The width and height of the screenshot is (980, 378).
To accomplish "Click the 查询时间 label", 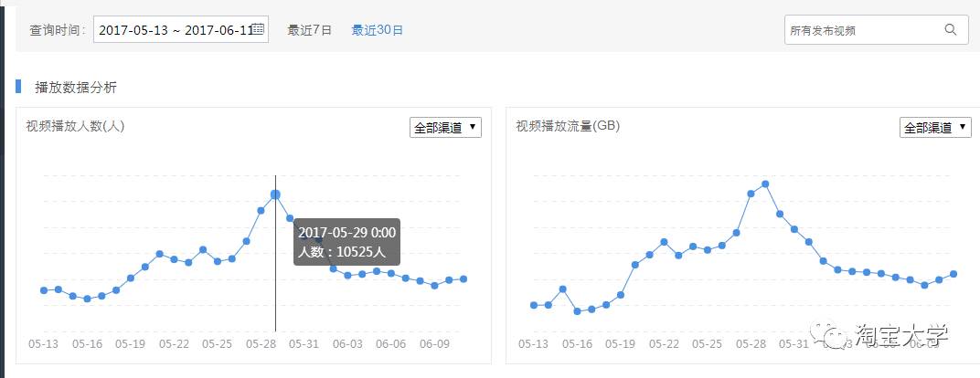I will coord(57,30).
